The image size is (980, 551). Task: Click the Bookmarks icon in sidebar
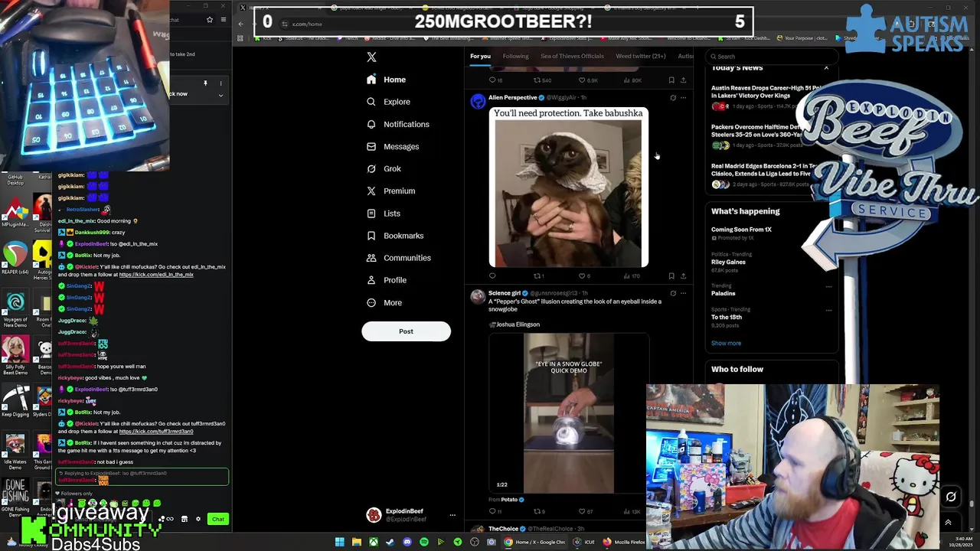[371, 236]
